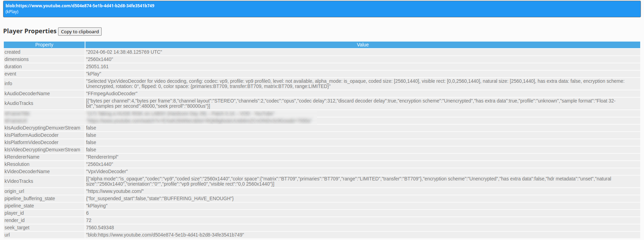Viewport: 644px width, 240px height.
Task: Click the duration value 25051.161
Action: point(97,66)
